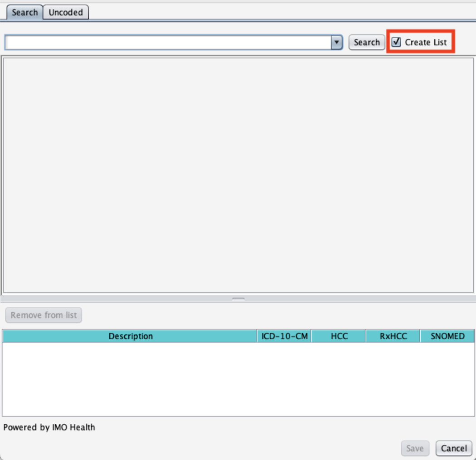Switch to the Uncoded tab
This screenshot has width=476, height=460.
click(x=66, y=13)
